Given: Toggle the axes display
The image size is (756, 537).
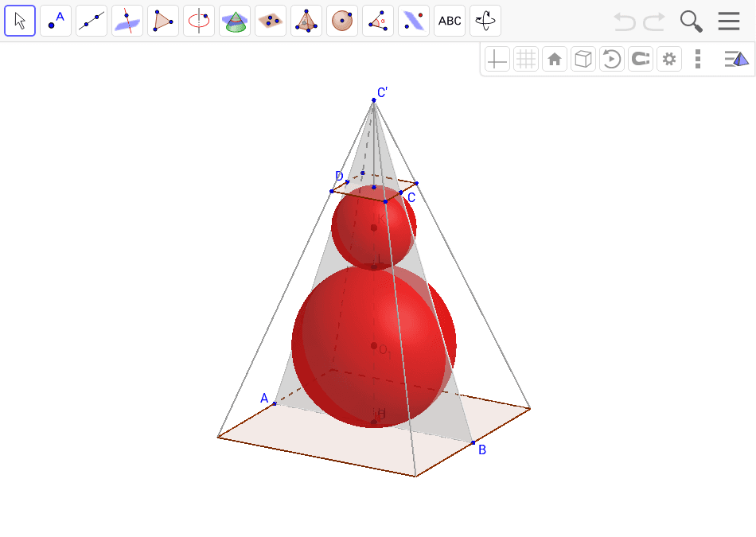Looking at the screenshot, I should coord(497,60).
